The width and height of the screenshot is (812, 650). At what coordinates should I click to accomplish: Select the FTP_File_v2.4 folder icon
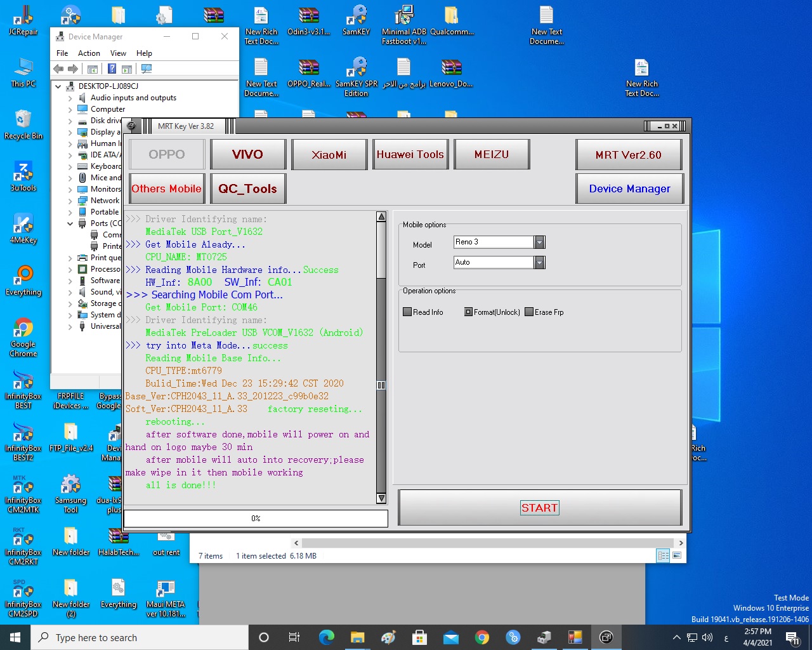71,437
